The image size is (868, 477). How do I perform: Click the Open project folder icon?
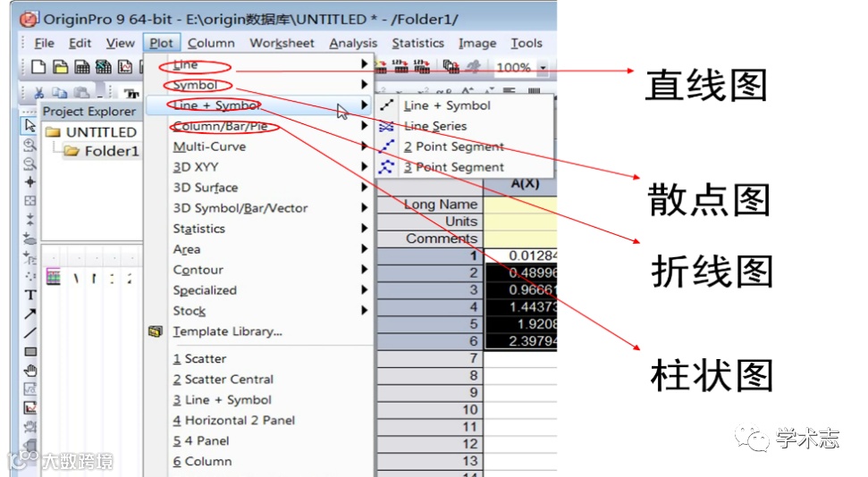click(x=60, y=67)
